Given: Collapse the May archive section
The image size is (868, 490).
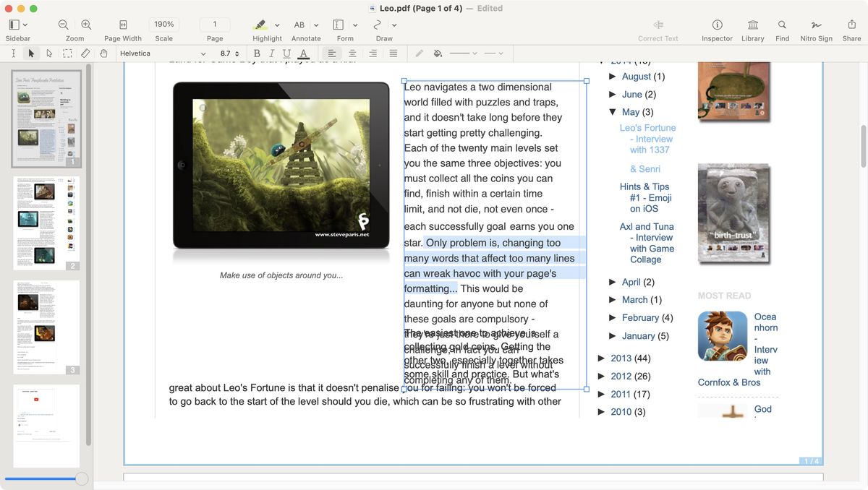Looking at the screenshot, I should 612,111.
